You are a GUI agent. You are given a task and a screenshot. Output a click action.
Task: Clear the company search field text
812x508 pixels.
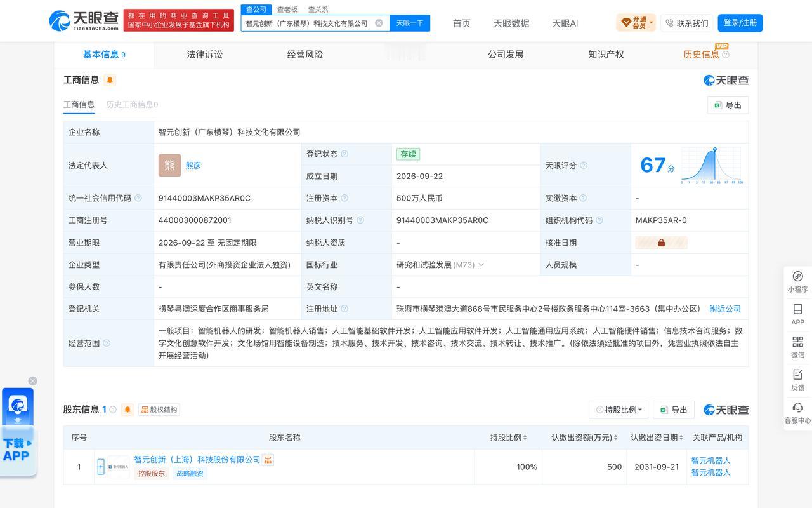[379, 23]
